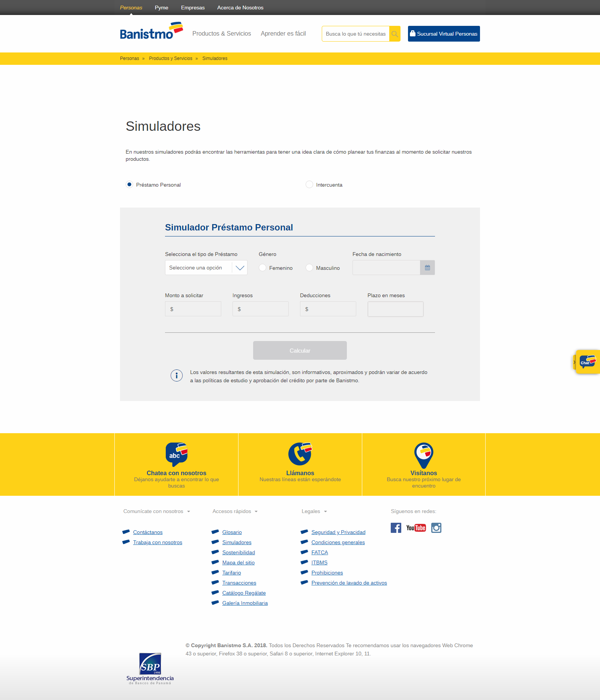
Task: Open the Trabaja con nosotros link
Action: pos(157,542)
